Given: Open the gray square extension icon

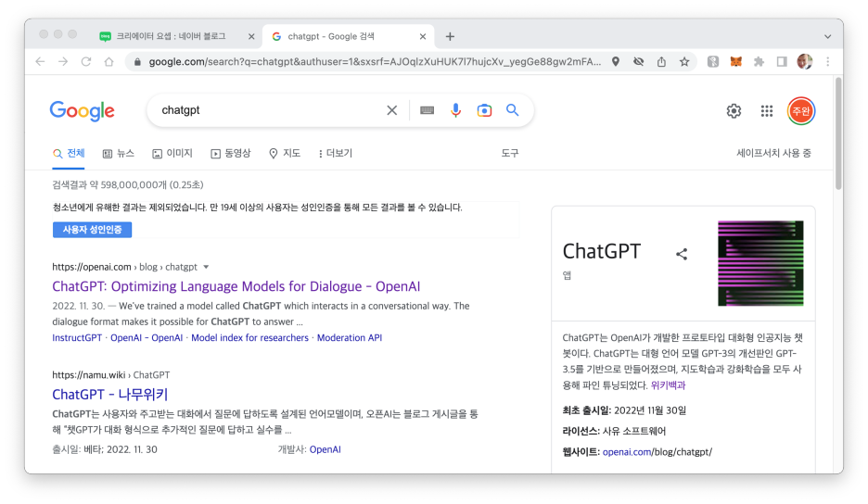Looking at the screenshot, I should point(713,62).
